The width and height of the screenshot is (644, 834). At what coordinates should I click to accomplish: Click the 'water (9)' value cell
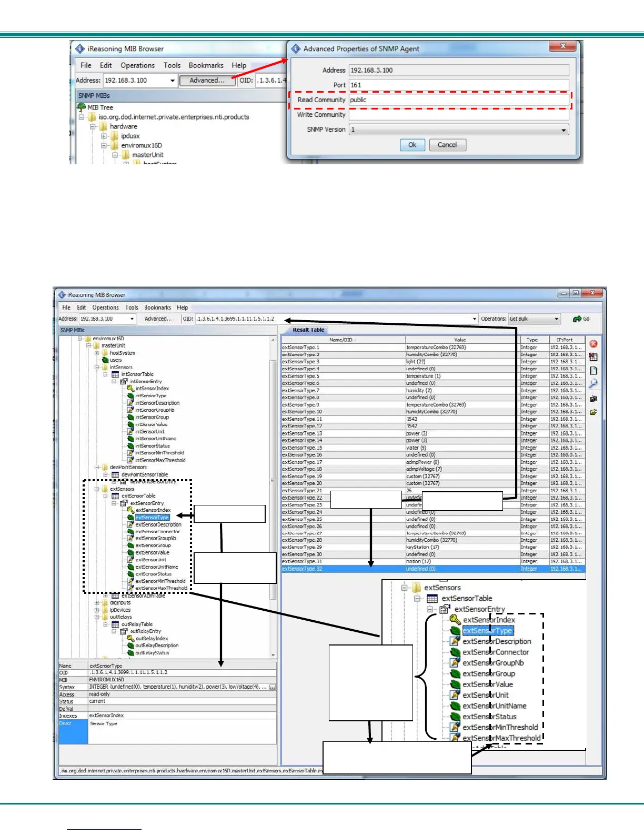(x=462, y=448)
